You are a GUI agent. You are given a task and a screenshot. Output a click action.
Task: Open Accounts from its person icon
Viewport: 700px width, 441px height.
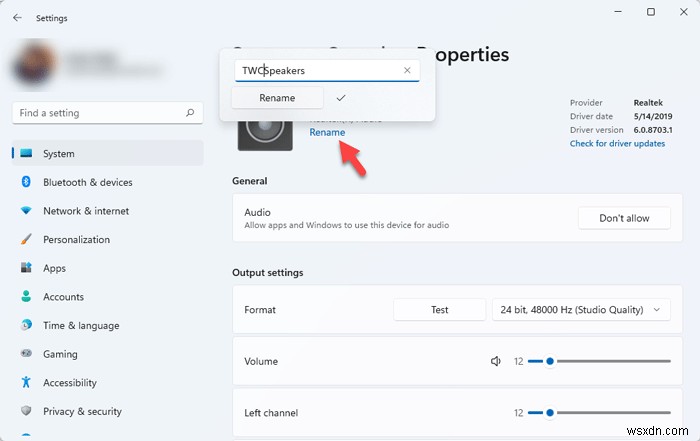click(x=26, y=296)
